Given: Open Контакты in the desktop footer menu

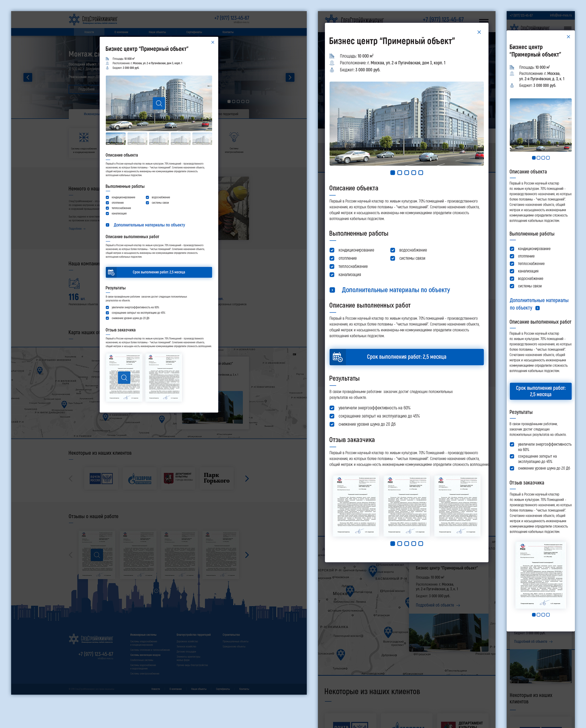Looking at the screenshot, I should click(244, 689).
